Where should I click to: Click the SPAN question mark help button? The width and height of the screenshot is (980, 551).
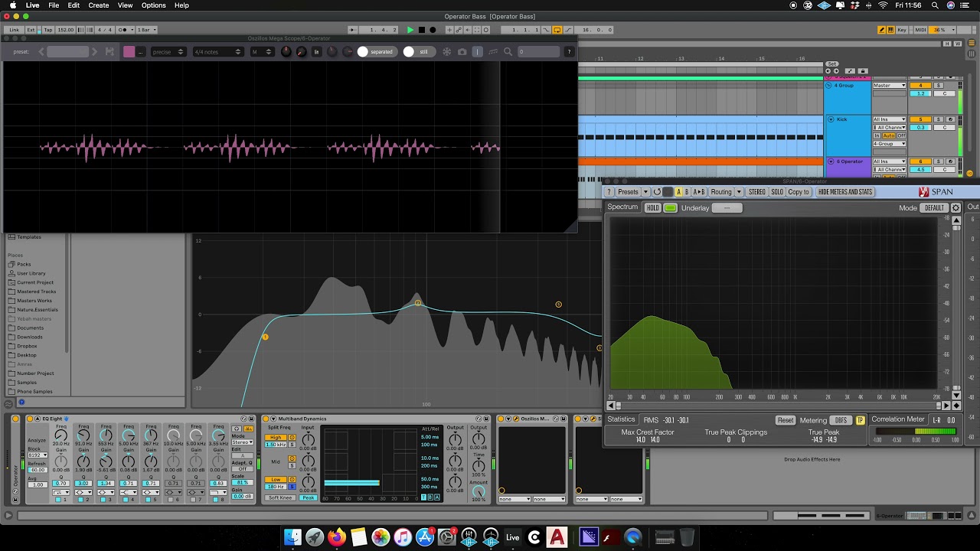[609, 192]
